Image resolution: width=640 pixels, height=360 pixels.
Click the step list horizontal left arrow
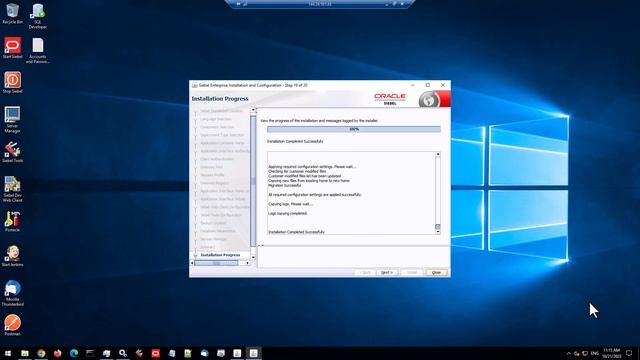pyautogui.click(x=192, y=263)
